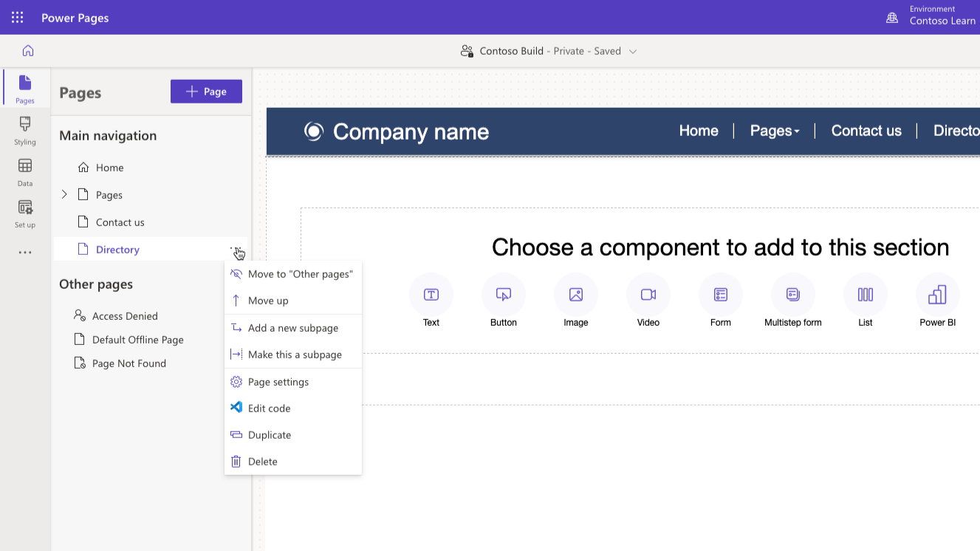This screenshot has height=551, width=980.
Task: Add a Form component
Action: pyautogui.click(x=721, y=301)
